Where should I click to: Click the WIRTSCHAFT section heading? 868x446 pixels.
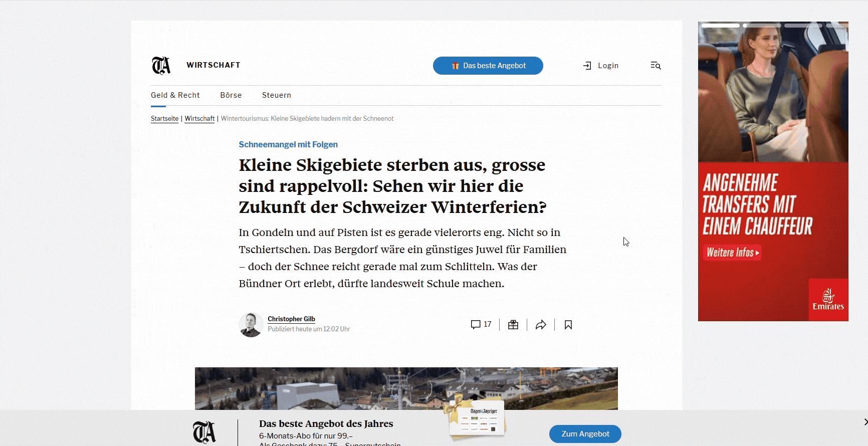[x=213, y=65]
